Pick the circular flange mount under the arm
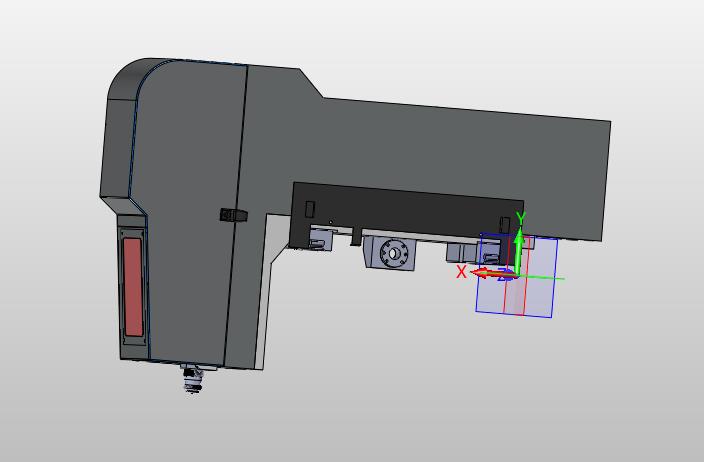 392,253
